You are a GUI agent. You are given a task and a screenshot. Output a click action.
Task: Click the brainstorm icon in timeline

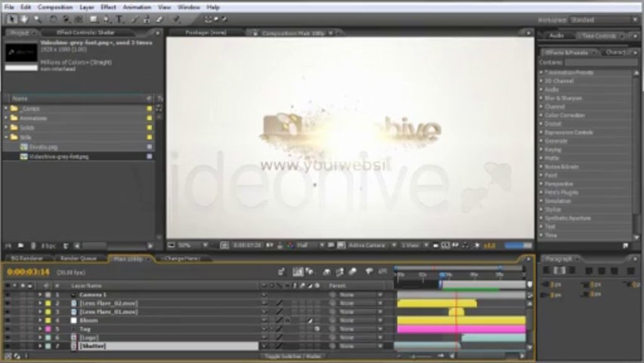tap(369, 272)
